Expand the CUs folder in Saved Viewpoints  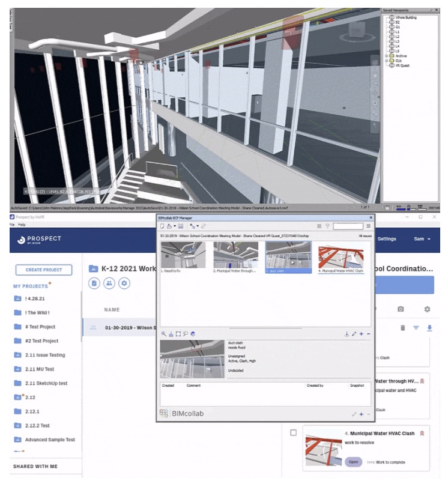coord(387,61)
